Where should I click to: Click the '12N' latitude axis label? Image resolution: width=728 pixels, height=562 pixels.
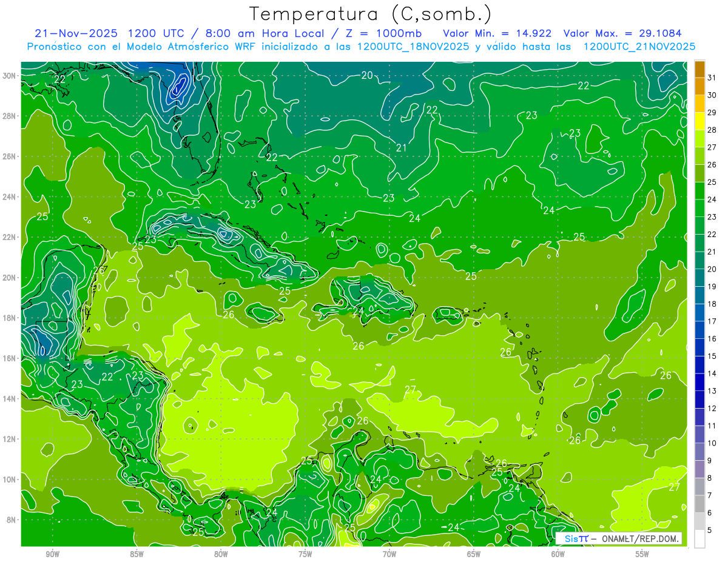10,439
